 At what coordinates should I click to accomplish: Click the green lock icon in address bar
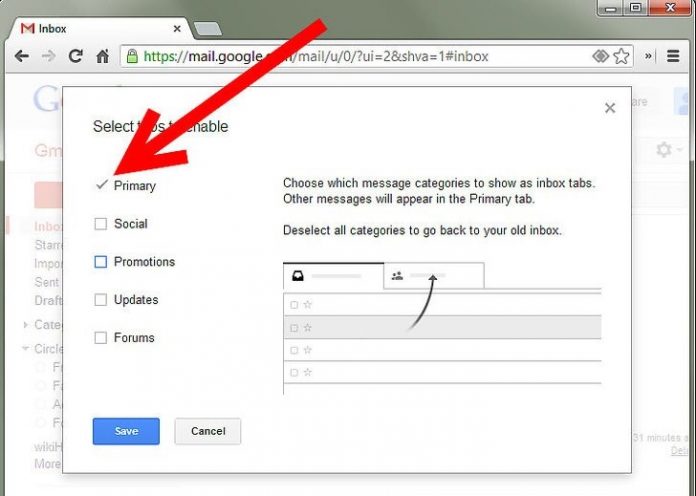coord(131,57)
